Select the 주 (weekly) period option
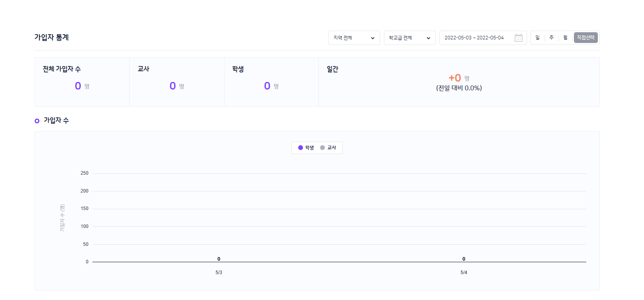Screen dimensions: 644x300 tap(551, 38)
